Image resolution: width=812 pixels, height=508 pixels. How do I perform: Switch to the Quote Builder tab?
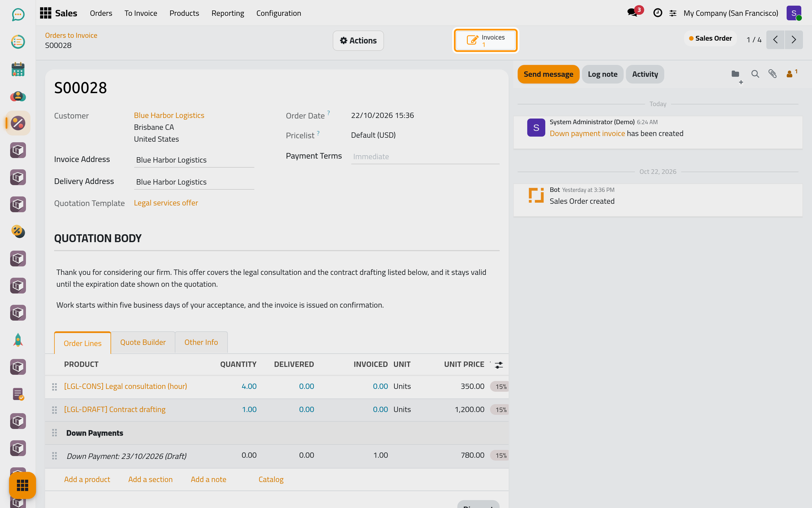pyautogui.click(x=143, y=342)
